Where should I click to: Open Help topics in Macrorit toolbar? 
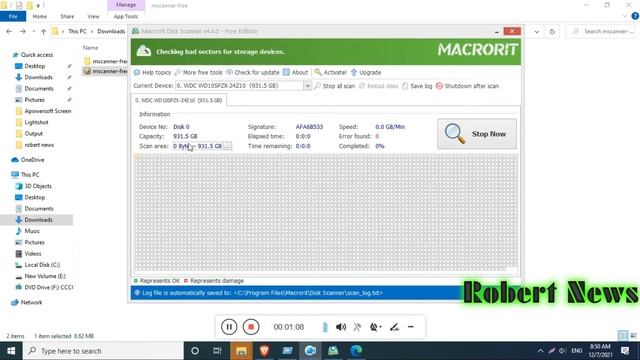coord(152,72)
